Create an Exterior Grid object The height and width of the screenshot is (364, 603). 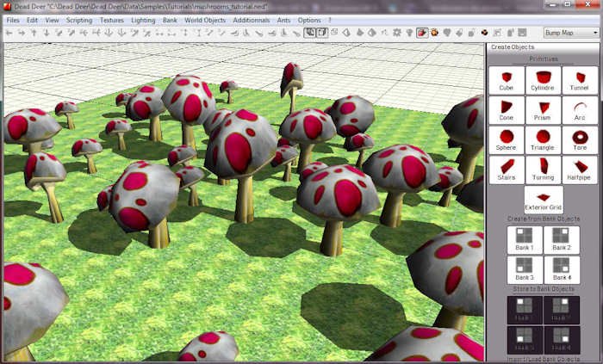[x=544, y=200]
